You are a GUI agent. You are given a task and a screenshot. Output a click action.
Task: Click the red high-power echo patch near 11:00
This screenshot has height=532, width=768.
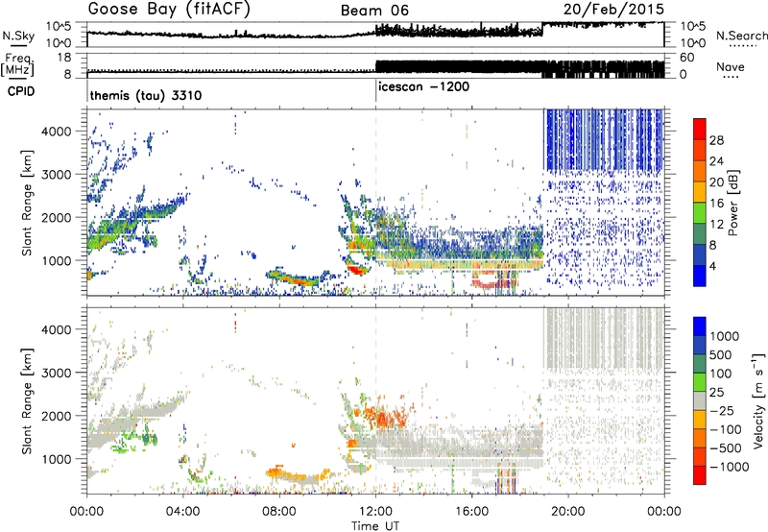click(x=355, y=268)
